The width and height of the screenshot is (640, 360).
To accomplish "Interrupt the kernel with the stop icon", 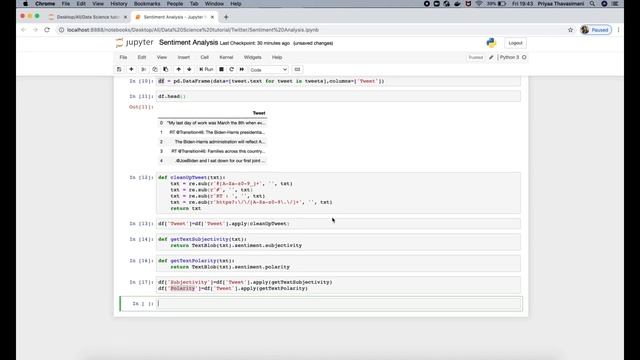I will tap(221, 69).
